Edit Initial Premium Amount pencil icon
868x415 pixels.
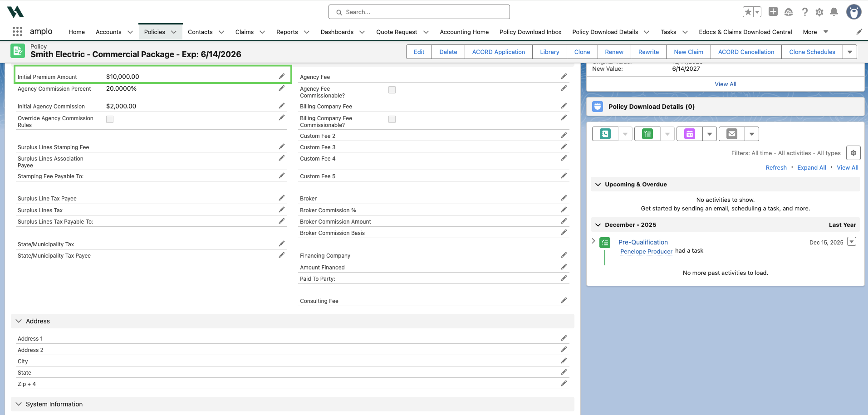coord(282,76)
